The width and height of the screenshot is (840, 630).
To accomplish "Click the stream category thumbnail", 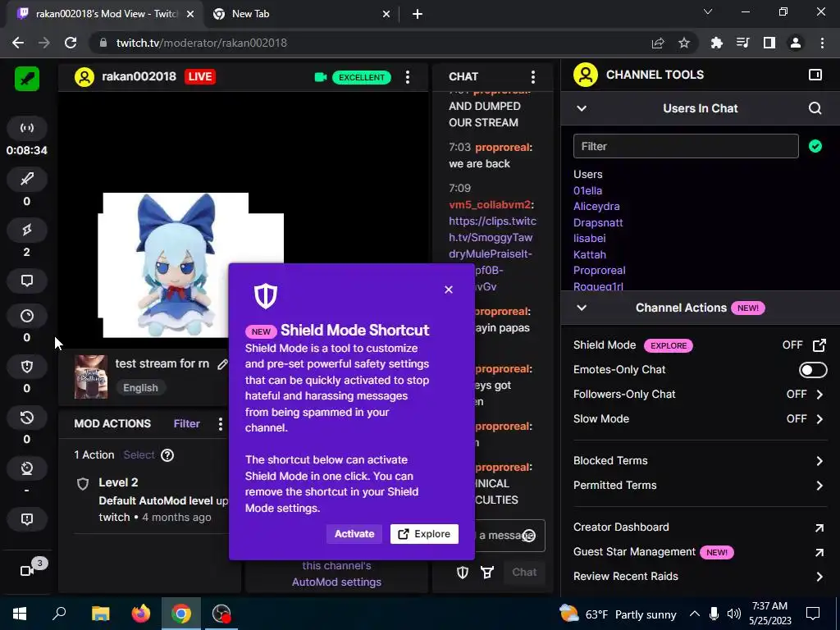I will click(x=90, y=377).
